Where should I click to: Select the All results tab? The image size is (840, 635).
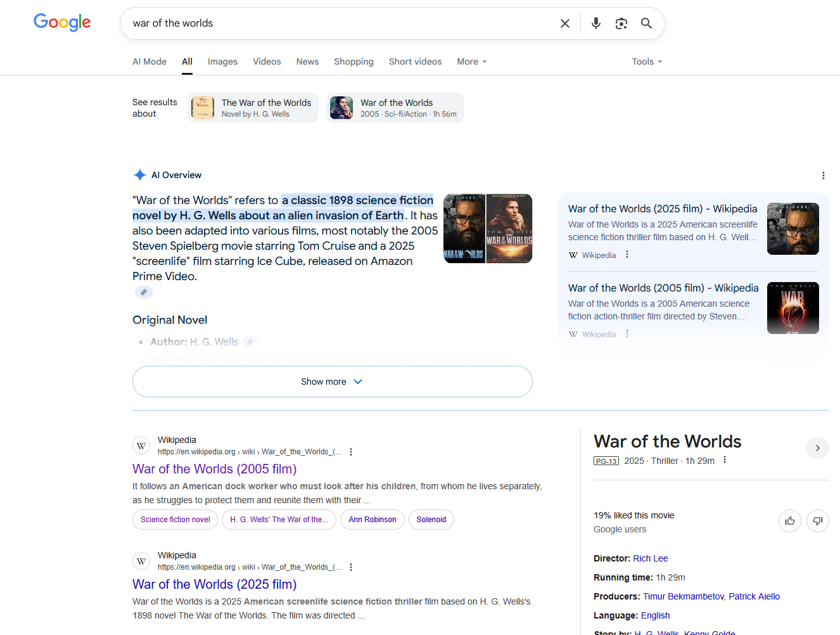point(187,61)
